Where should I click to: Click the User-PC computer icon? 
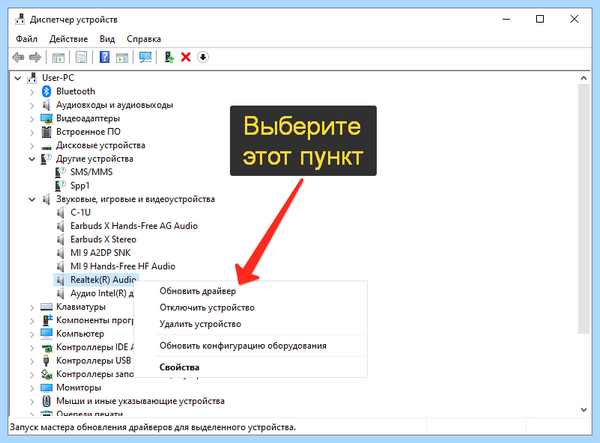pyautogui.click(x=32, y=78)
